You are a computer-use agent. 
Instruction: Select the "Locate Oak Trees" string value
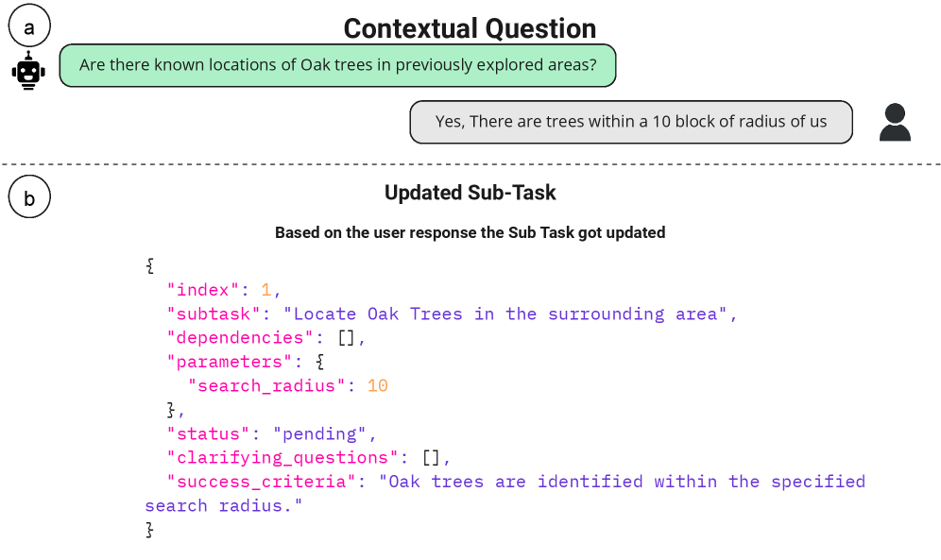[510, 314]
